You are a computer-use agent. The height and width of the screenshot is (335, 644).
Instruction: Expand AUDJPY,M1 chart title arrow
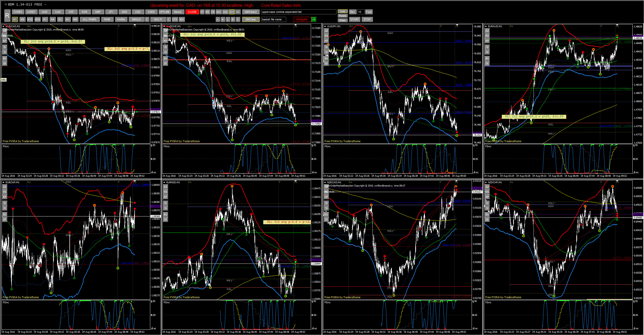(325, 26)
